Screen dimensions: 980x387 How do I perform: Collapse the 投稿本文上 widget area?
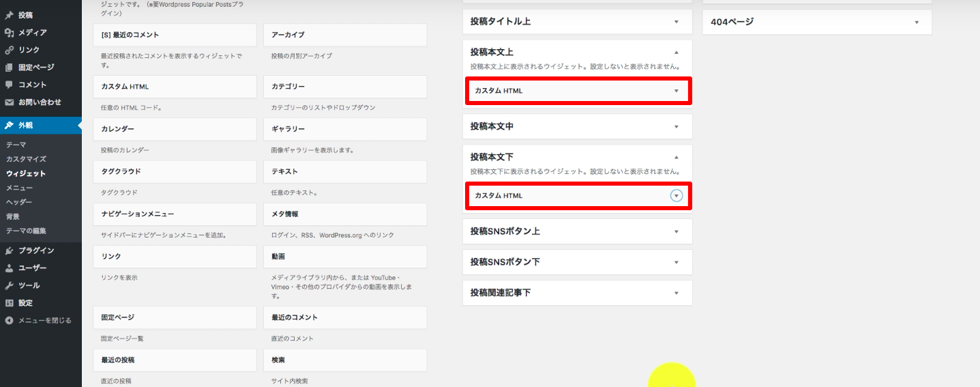pos(676,52)
